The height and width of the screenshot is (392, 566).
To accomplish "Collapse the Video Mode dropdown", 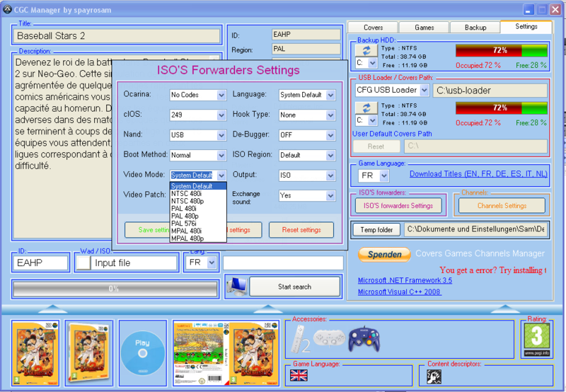I will click(x=221, y=175).
